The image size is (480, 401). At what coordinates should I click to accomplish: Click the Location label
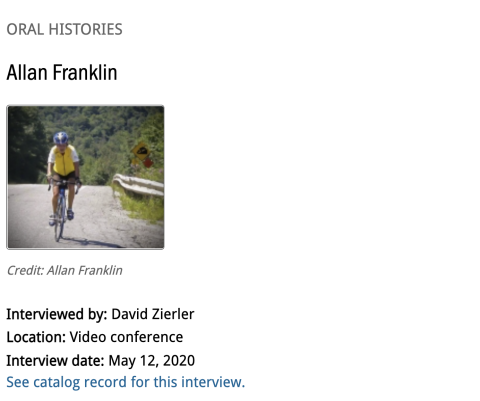36,337
